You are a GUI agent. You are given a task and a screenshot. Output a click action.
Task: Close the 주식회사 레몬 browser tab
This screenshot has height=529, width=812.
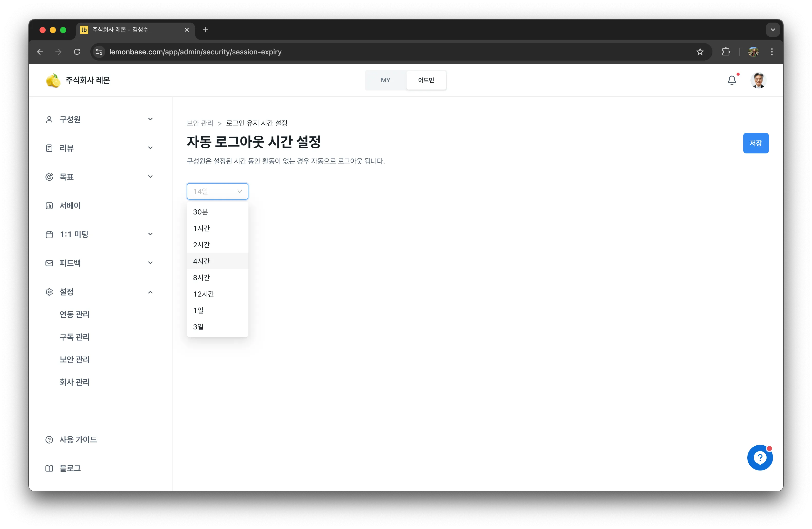coord(187,30)
